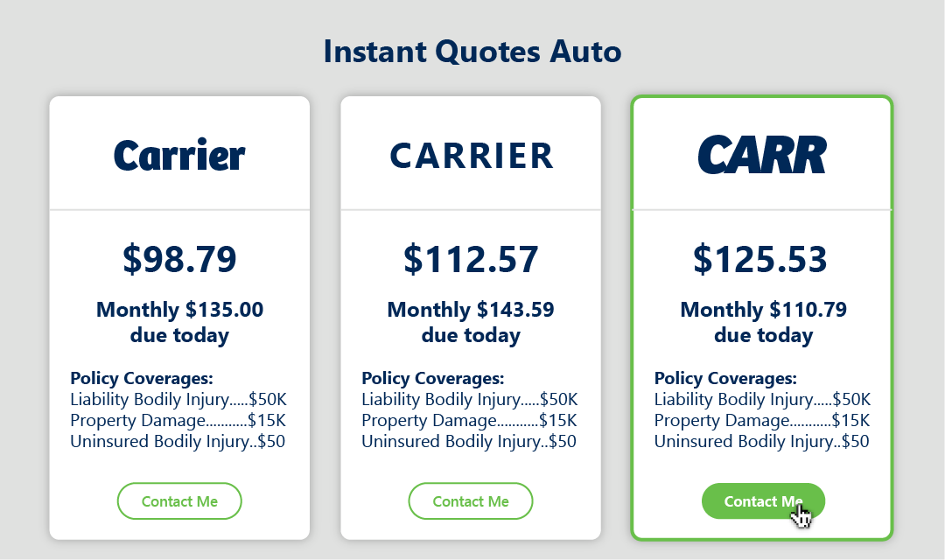Click Policy Coverages heading in the highlighted card
945x560 pixels.
(x=725, y=379)
